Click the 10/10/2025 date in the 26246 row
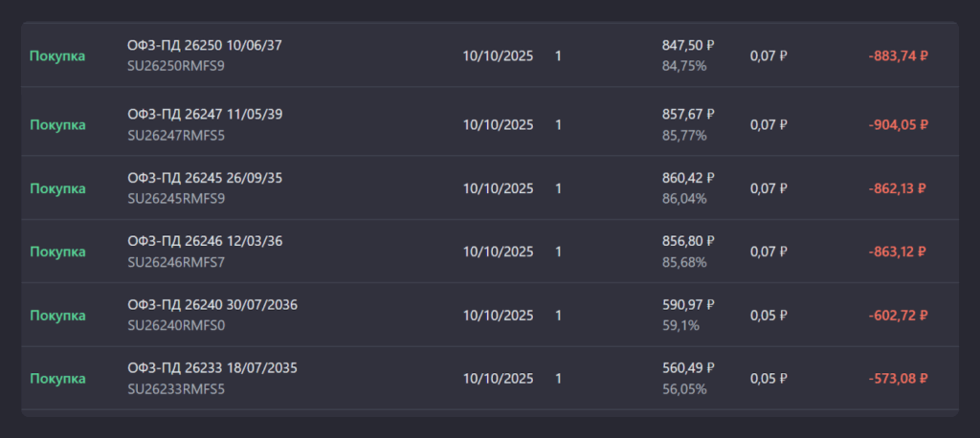Viewport: 980px width, 438px height. 498,252
